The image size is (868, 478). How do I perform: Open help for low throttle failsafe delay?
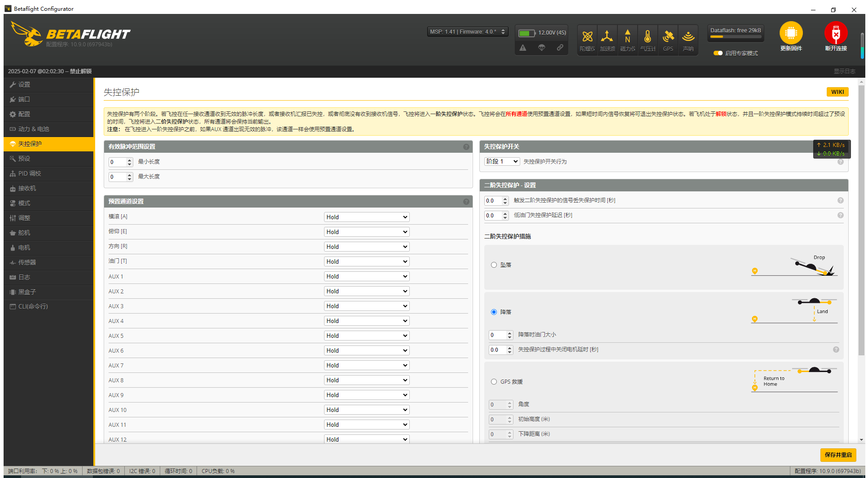(x=841, y=215)
